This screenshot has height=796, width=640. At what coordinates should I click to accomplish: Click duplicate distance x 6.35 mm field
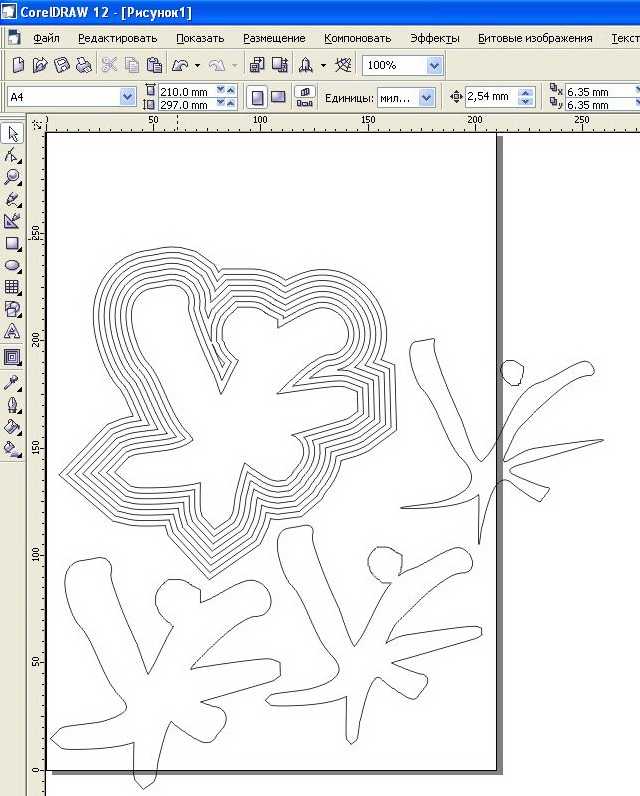pos(600,92)
